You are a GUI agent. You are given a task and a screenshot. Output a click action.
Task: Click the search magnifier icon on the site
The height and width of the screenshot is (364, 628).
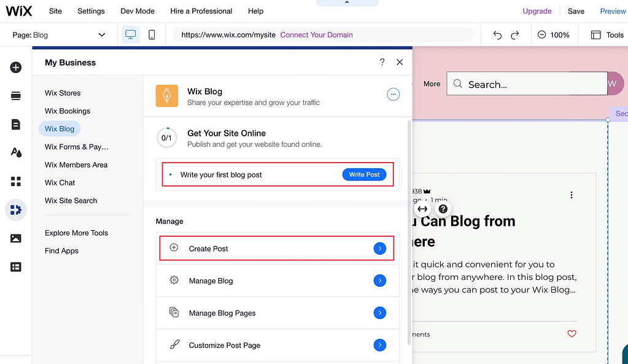pos(457,83)
